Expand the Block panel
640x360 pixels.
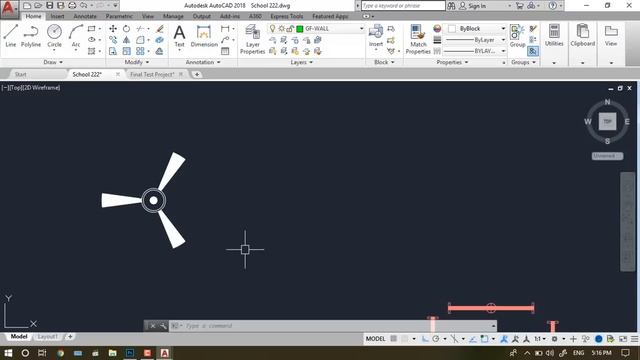coord(384,62)
